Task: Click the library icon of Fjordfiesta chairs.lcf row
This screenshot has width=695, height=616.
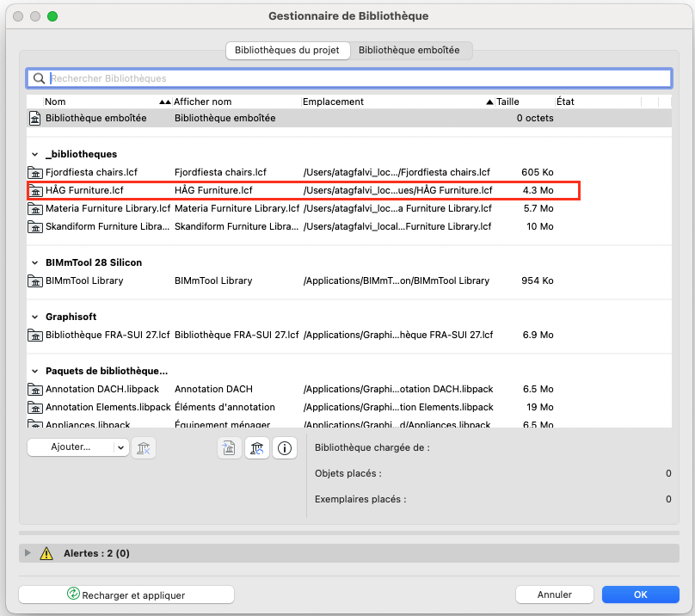Action: (x=35, y=173)
